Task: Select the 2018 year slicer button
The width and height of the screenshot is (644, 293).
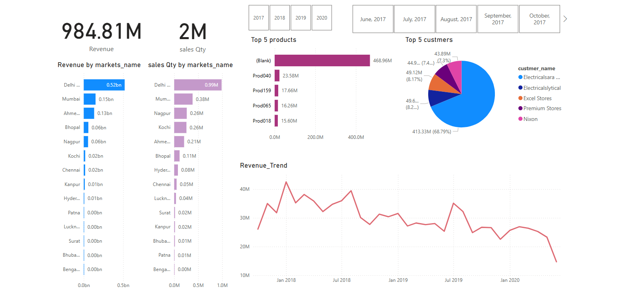Action: coord(280,18)
